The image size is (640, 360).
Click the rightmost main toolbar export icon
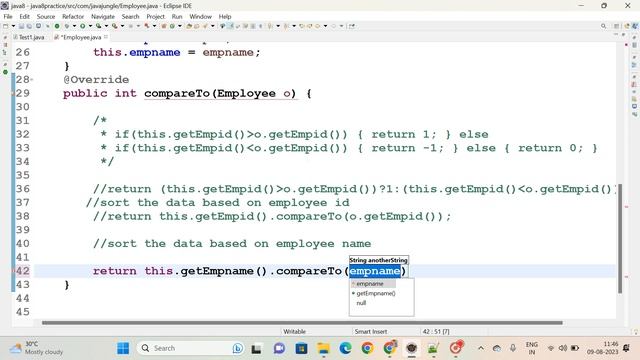tap(351, 26)
